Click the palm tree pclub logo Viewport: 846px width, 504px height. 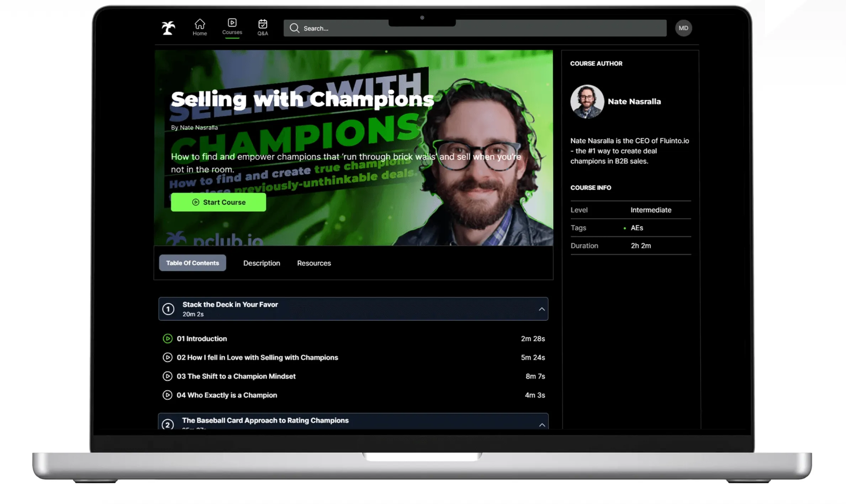[168, 28]
